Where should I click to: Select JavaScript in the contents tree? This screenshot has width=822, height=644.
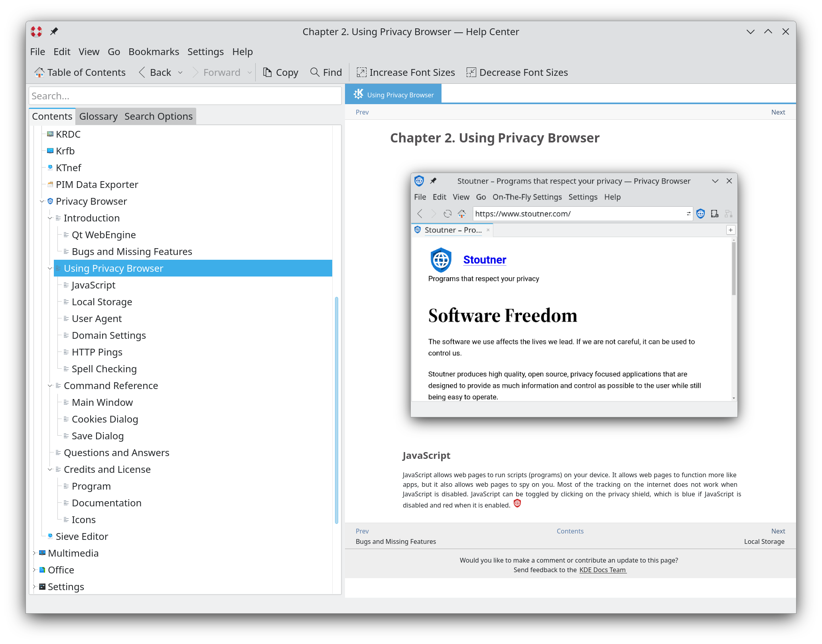(x=93, y=285)
